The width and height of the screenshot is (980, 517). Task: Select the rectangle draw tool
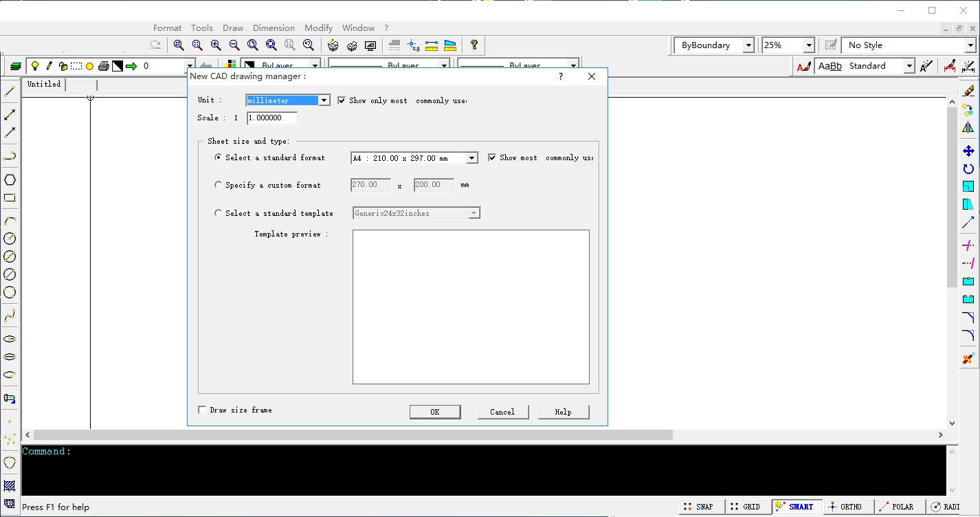coord(10,198)
